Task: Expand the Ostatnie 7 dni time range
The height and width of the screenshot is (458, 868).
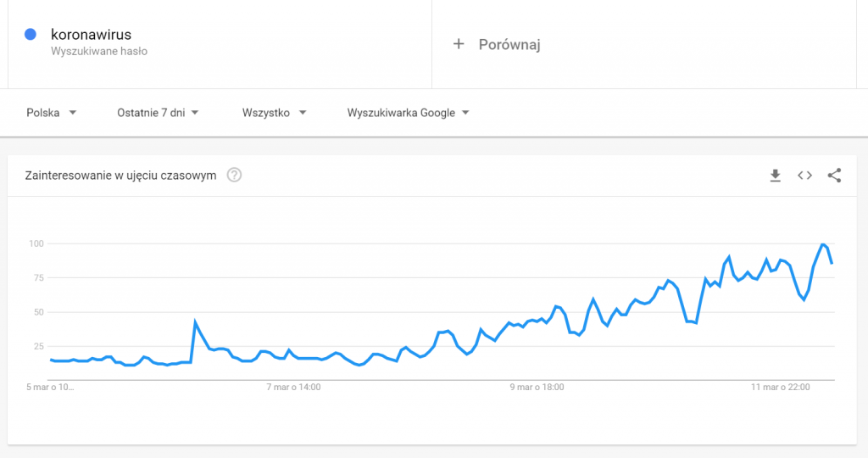Action: coord(158,112)
